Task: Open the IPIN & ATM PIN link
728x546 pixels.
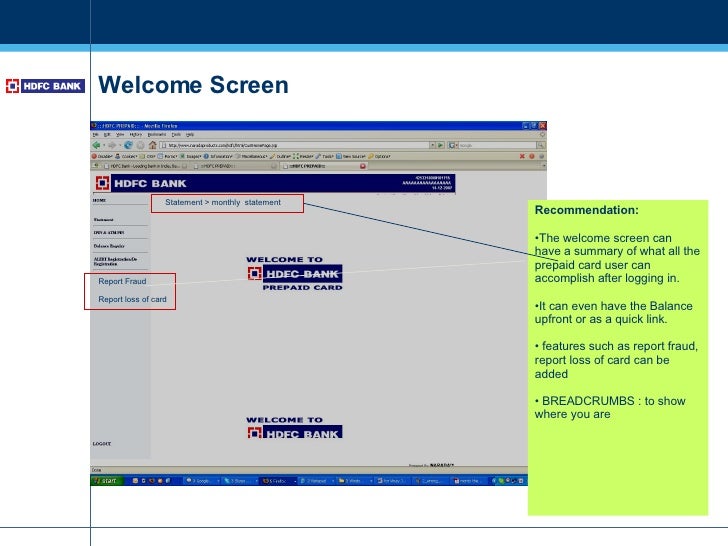Action: point(109,233)
